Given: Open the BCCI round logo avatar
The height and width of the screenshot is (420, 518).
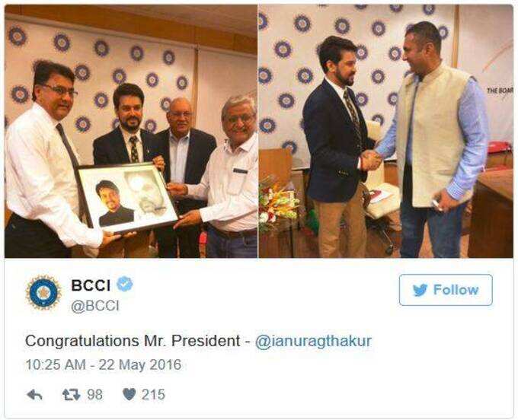Looking at the screenshot, I should tap(43, 292).
